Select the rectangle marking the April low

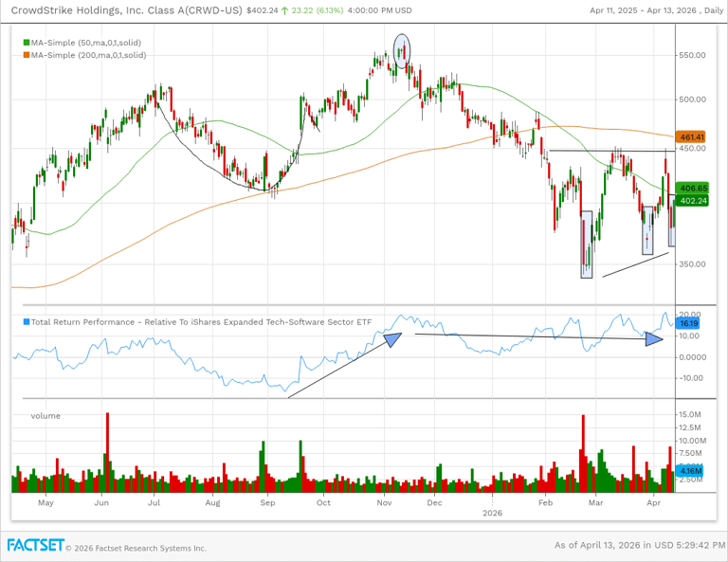tap(672, 221)
